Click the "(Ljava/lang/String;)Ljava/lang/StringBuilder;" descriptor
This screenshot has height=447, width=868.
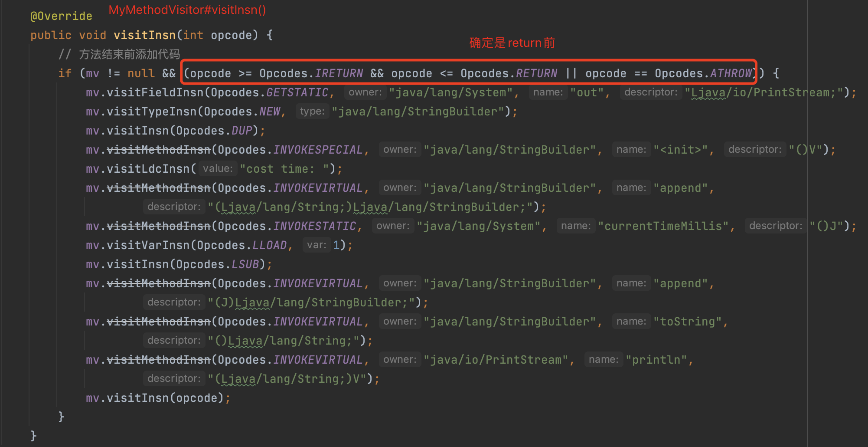click(x=370, y=207)
